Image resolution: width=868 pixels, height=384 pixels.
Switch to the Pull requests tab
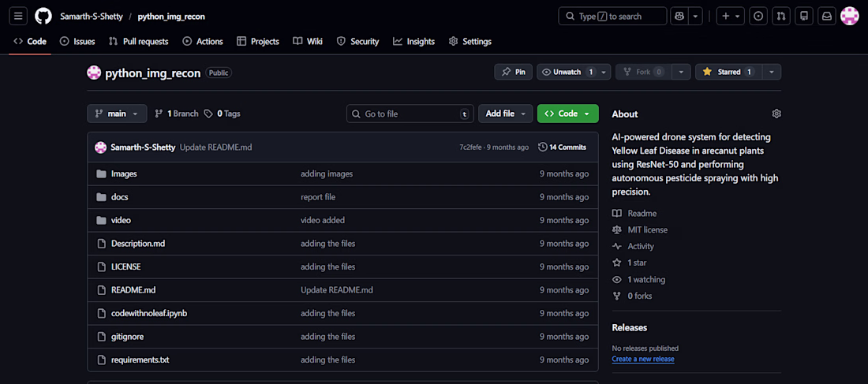click(138, 41)
